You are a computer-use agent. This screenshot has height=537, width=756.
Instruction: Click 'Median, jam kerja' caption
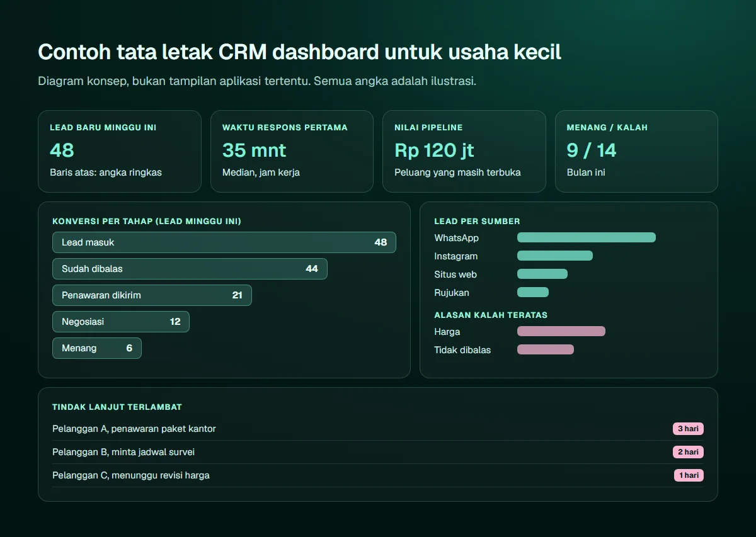pyautogui.click(x=261, y=172)
